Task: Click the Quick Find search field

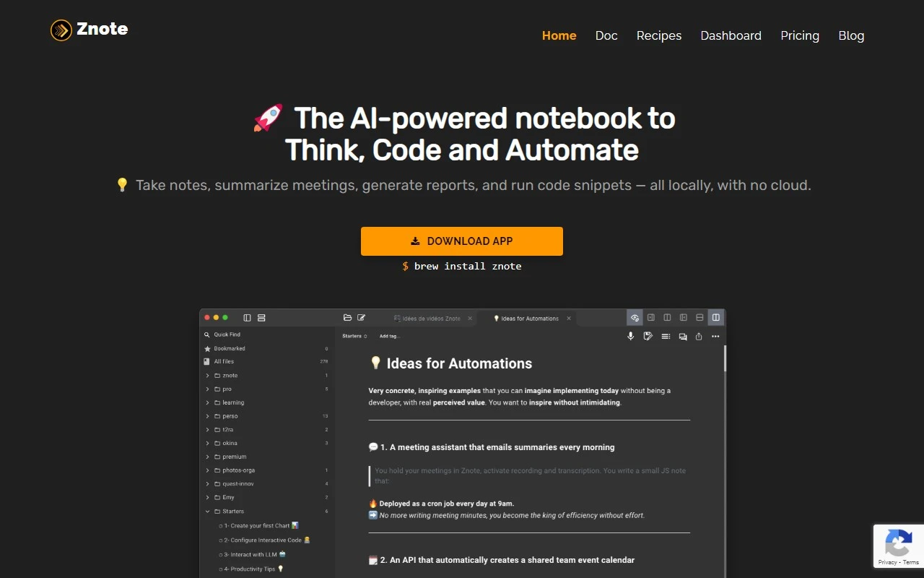Action: click(x=266, y=335)
